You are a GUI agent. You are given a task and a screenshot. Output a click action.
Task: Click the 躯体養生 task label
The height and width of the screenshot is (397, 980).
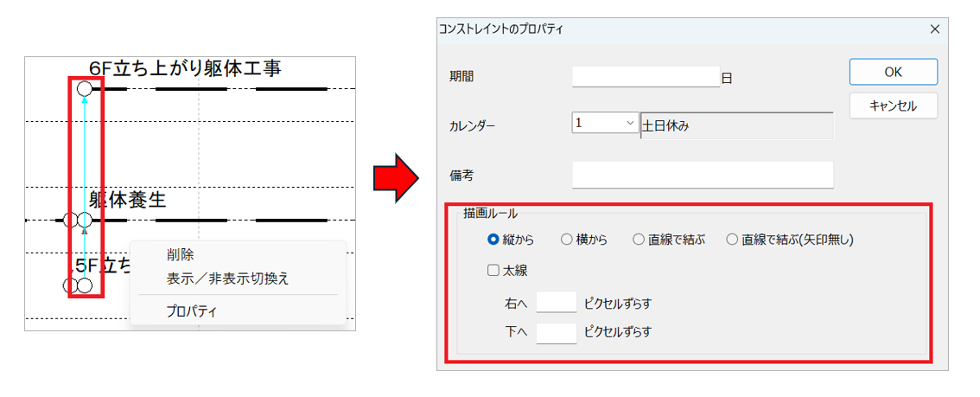127,200
